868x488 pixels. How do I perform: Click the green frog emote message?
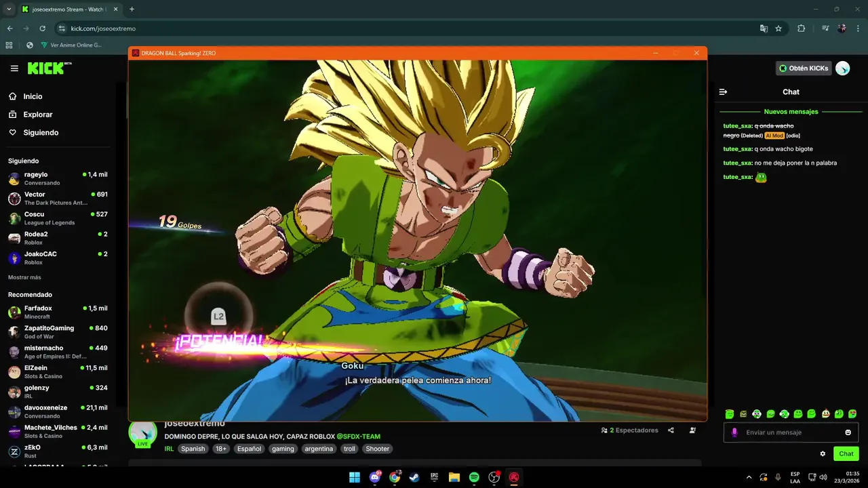click(x=761, y=177)
